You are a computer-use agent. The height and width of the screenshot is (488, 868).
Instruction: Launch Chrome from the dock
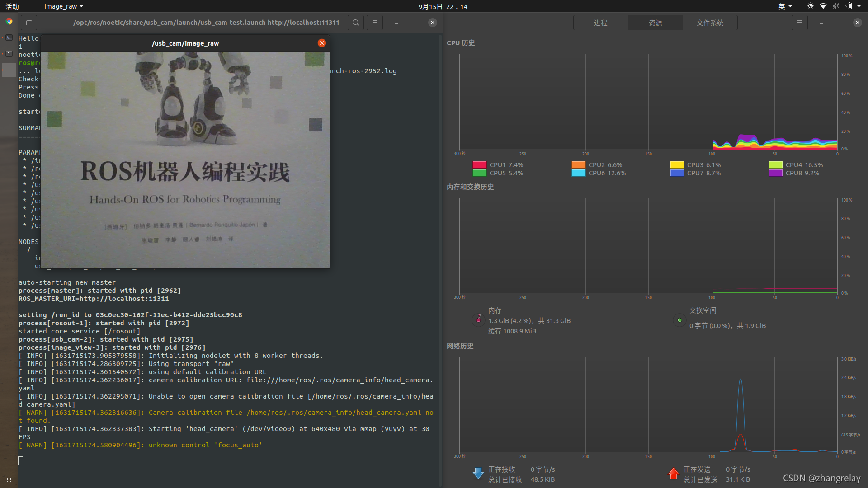tap(9, 21)
